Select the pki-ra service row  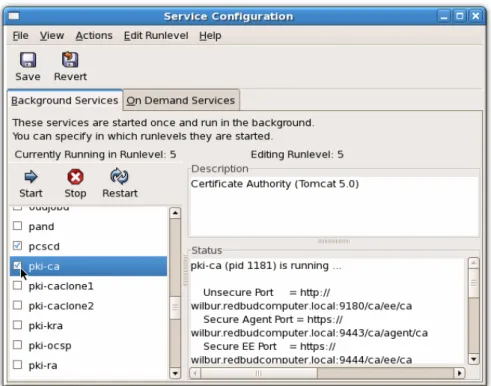[88, 365]
